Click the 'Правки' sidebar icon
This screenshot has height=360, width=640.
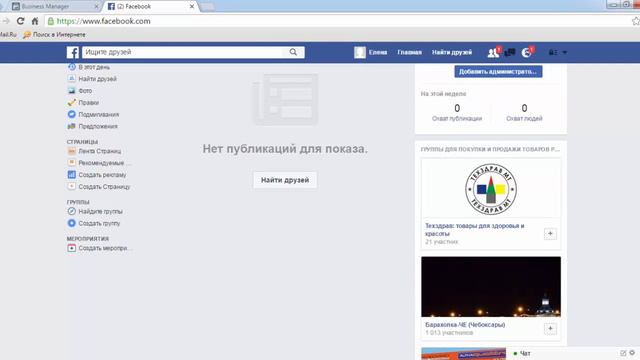71,102
